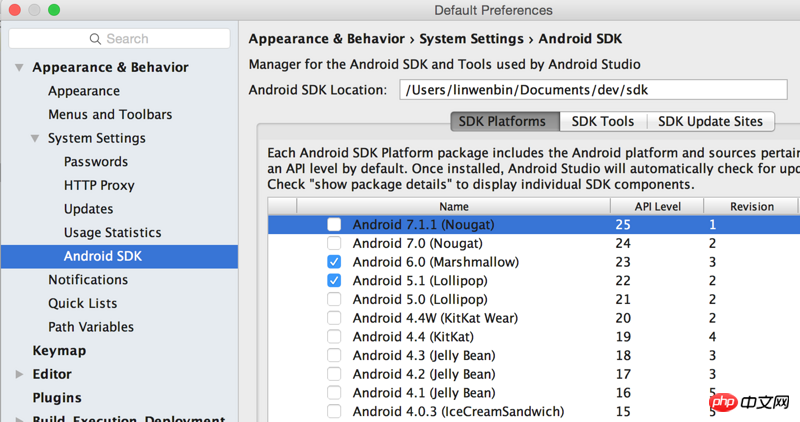Image resolution: width=800 pixels, height=422 pixels.
Task: Open Quick Lists settings
Action: pyautogui.click(x=83, y=303)
